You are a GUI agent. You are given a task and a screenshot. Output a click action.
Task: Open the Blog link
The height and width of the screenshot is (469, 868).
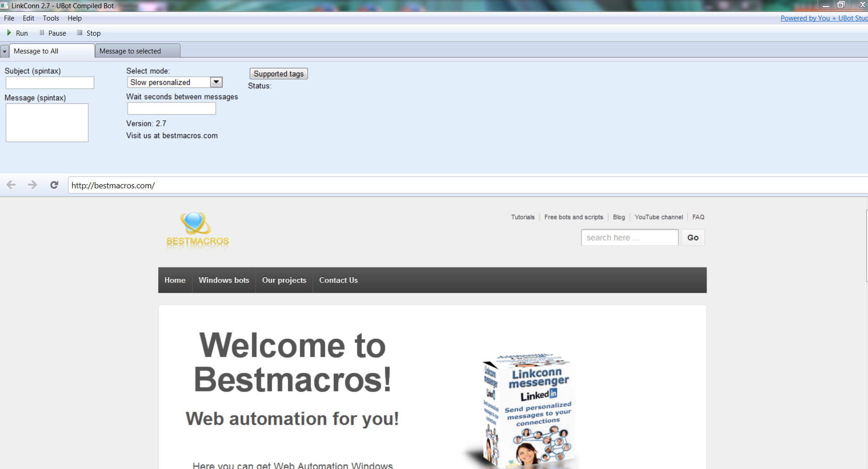pos(619,217)
